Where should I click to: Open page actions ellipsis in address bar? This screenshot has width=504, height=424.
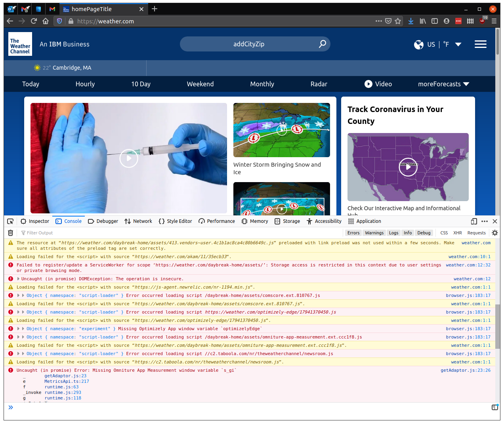coord(379,21)
